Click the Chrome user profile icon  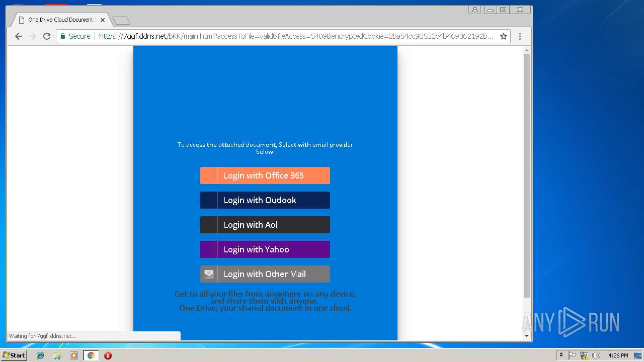click(x=474, y=10)
